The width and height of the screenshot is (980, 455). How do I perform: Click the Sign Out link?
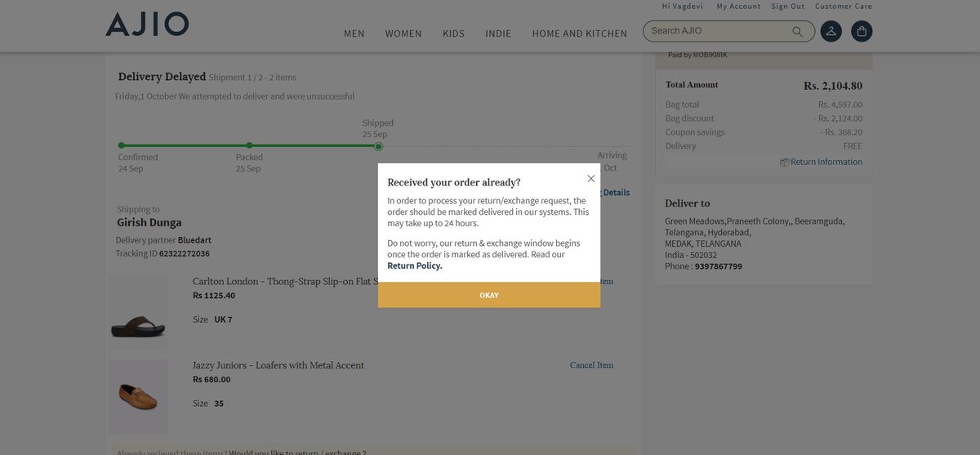click(788, 7)
